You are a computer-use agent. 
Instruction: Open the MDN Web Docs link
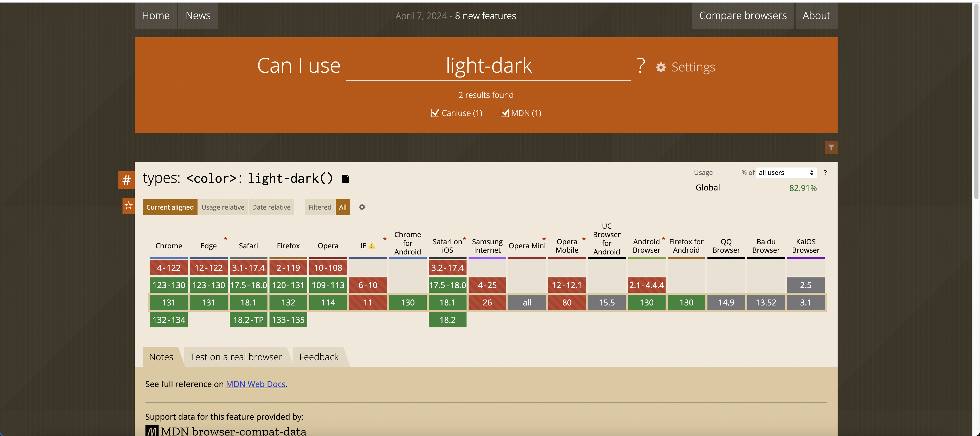(x=256, y=384)
